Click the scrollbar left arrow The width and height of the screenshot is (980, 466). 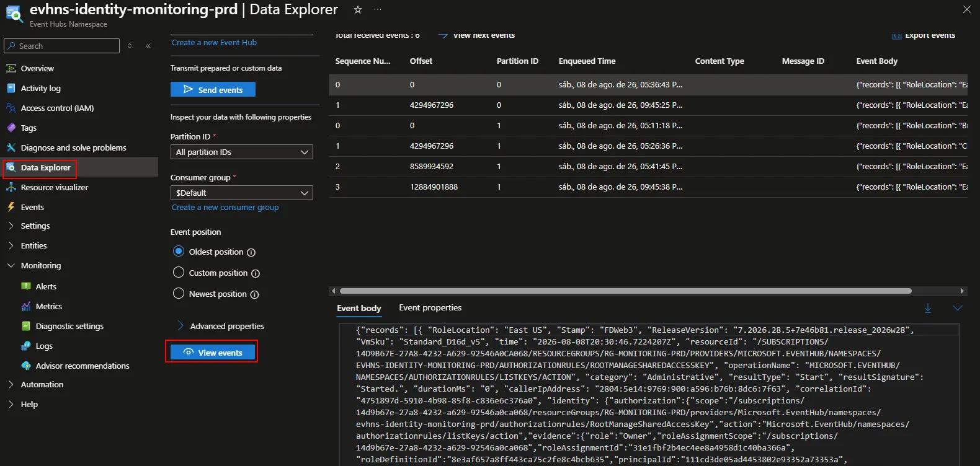pos(333,291)
